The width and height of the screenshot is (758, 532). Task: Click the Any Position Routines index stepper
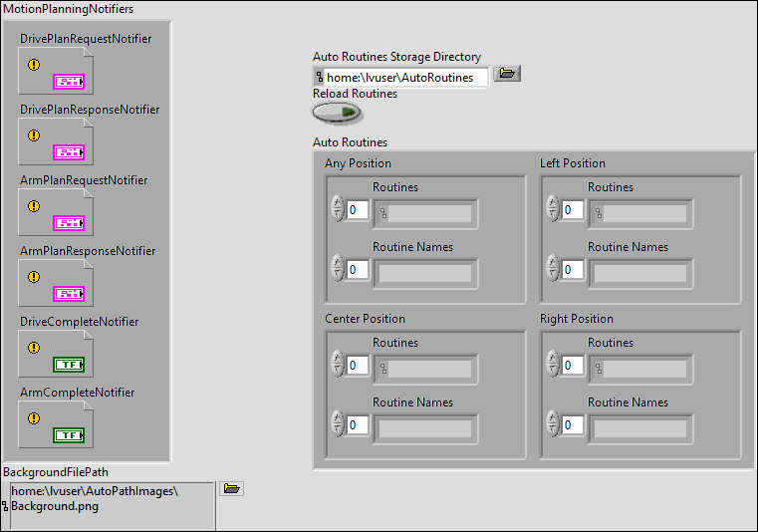[x=337, y=209]
